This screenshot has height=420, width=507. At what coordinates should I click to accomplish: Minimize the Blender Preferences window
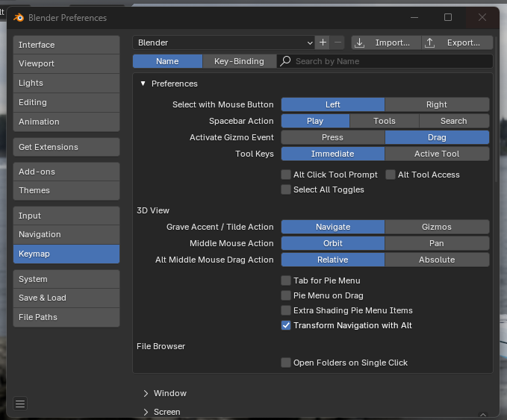tap(413, 17)
